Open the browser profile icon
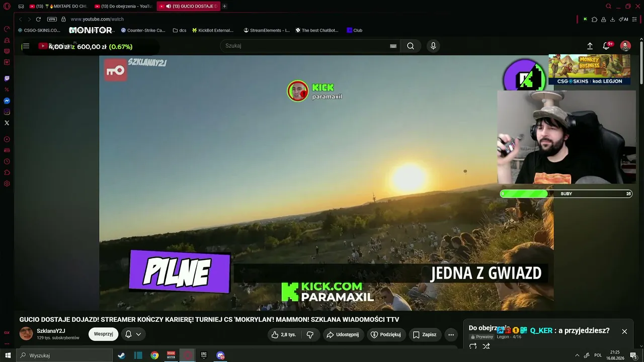The height and width of the screenshot is (362, 644). (x=603, y=19)
